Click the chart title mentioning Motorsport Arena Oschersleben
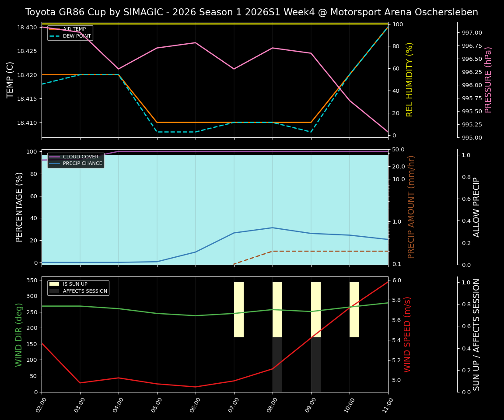Viewport: 504px width, 420px height. coord(252,12)
